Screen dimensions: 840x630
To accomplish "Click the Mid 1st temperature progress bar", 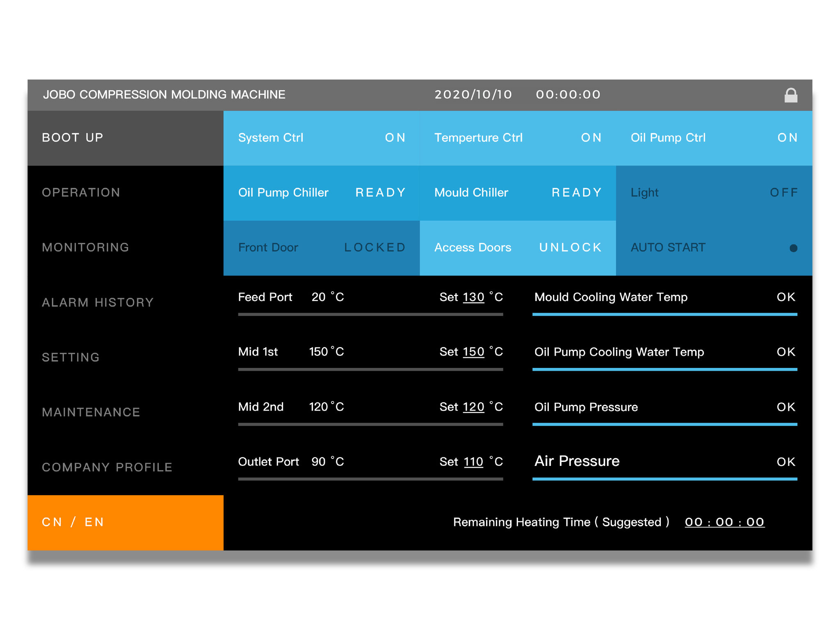I will (x=370, y=369).
